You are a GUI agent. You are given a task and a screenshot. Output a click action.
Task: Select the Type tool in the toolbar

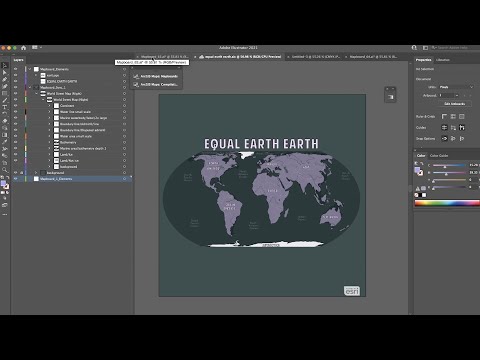coord(5,107)
